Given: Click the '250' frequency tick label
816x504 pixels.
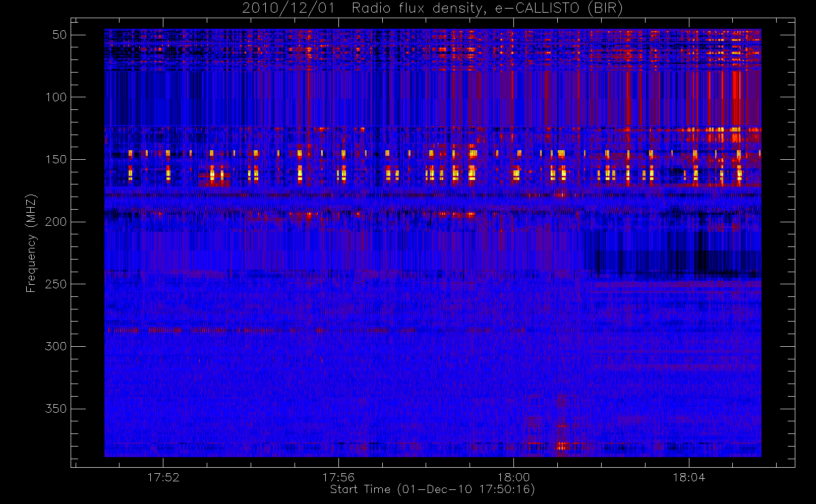Looking at the screenshot, I should pos(56,284).
